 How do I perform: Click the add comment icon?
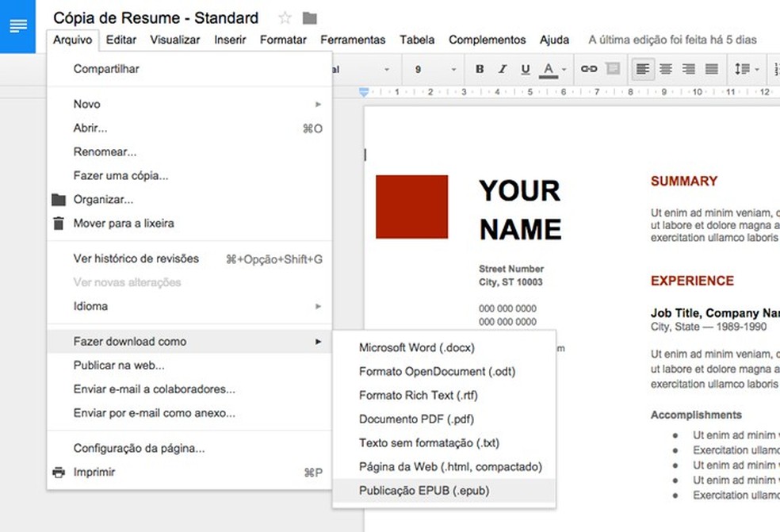click(x=612, y=70)
